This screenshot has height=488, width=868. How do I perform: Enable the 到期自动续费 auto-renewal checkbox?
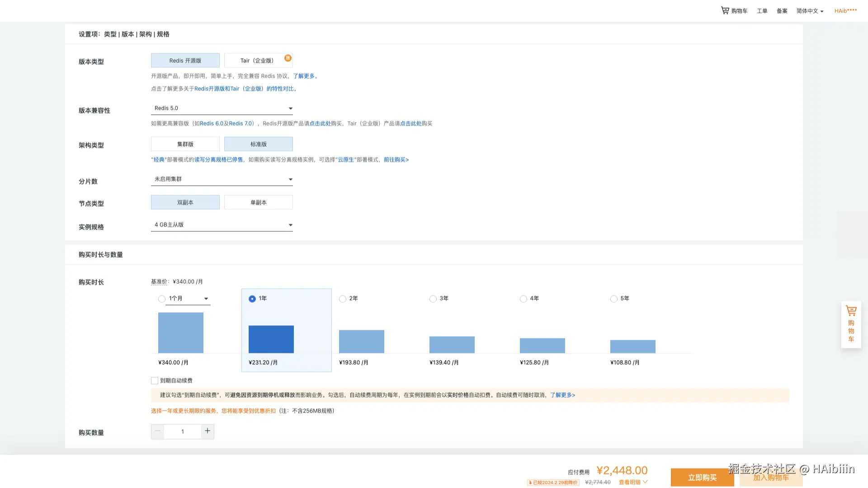click(154, 380)
